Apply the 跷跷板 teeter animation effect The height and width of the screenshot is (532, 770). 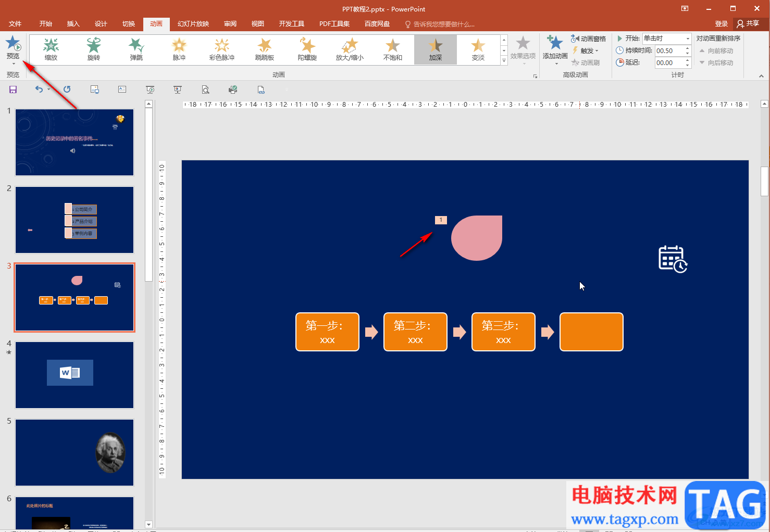pyautogui.click(x=265, y=49)
